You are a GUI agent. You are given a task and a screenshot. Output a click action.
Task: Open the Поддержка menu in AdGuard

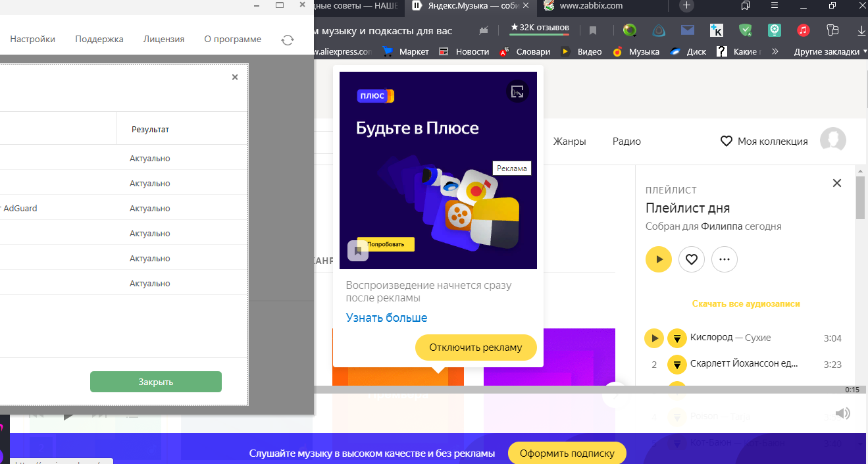point(99,39)
